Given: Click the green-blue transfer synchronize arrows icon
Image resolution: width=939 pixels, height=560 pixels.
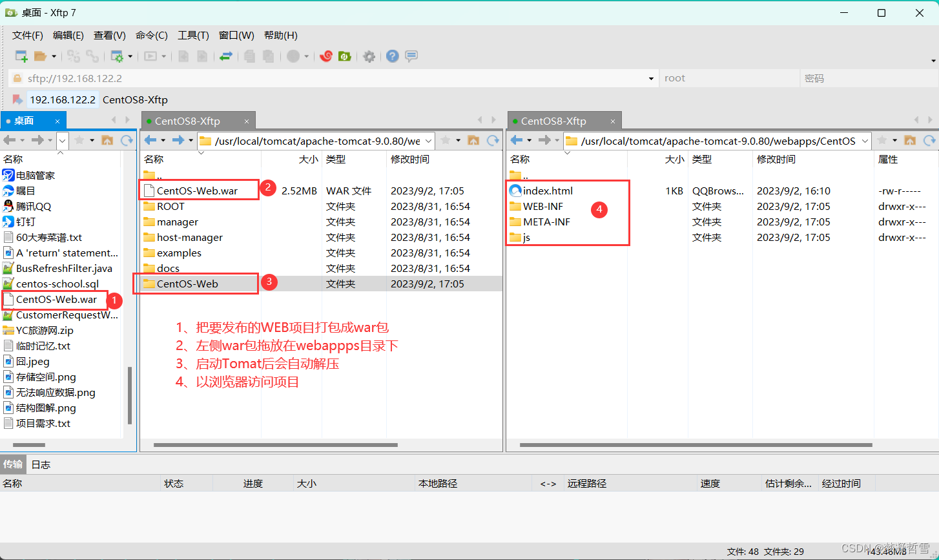Looking at the screenshot, I should tap(225, 56).
